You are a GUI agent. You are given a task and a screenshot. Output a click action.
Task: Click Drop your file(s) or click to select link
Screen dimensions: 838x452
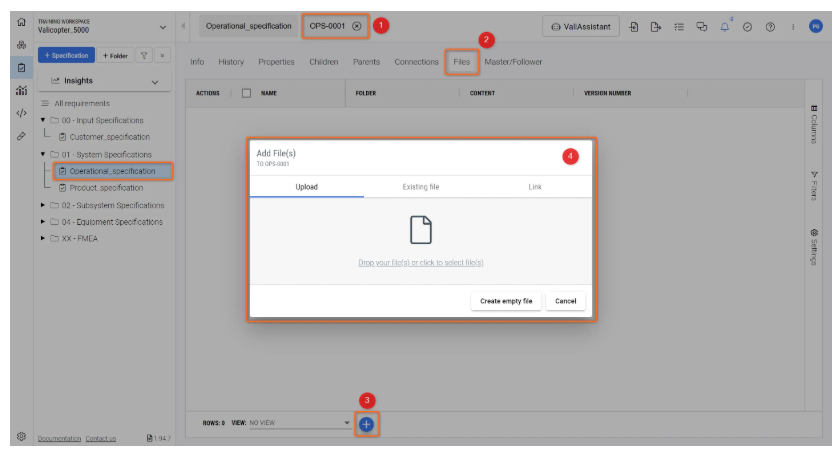(x=421, y=263)
